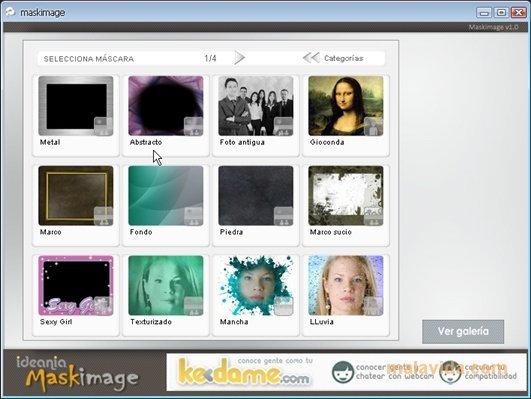Pick the Piedra stone mask

click(256, 195)
